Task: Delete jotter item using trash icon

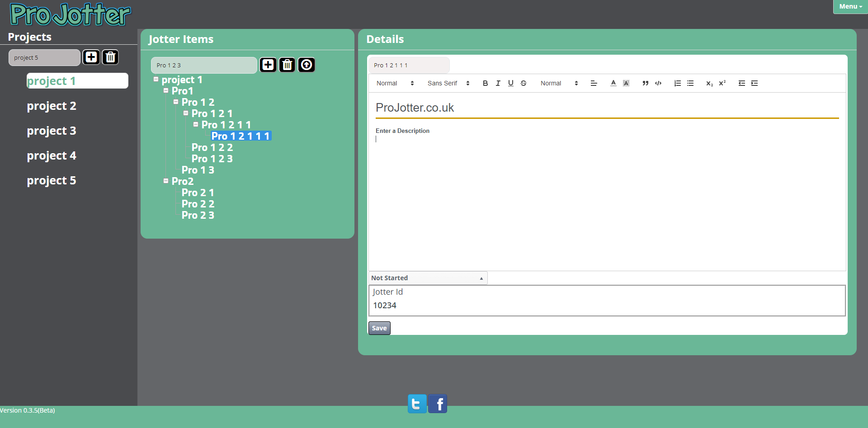Action: [287, 65]
